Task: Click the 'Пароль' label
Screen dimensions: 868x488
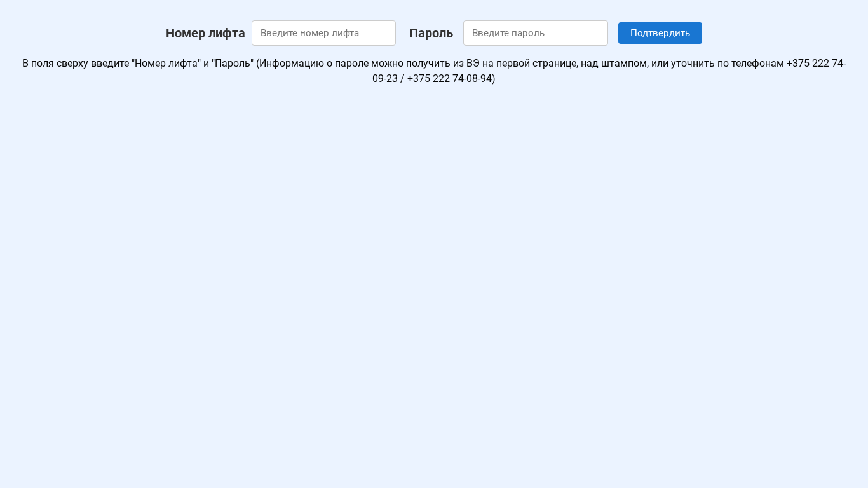Action: pos(431,33)
